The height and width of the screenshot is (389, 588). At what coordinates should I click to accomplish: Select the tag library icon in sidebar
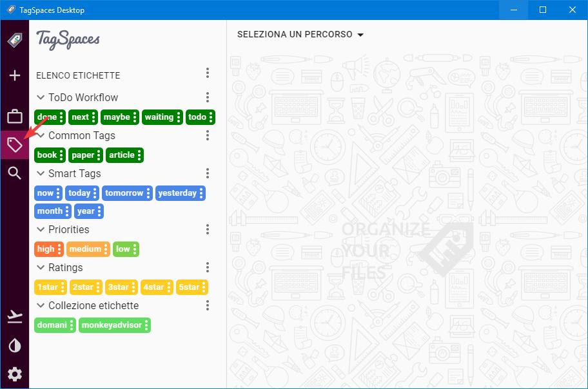[15, 145]
